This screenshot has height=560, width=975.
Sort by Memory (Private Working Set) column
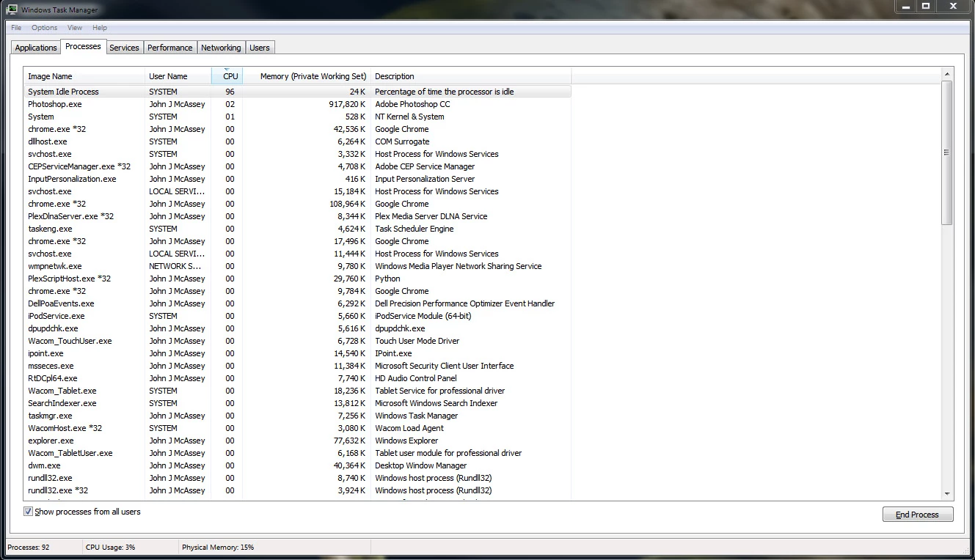point(306,76)
